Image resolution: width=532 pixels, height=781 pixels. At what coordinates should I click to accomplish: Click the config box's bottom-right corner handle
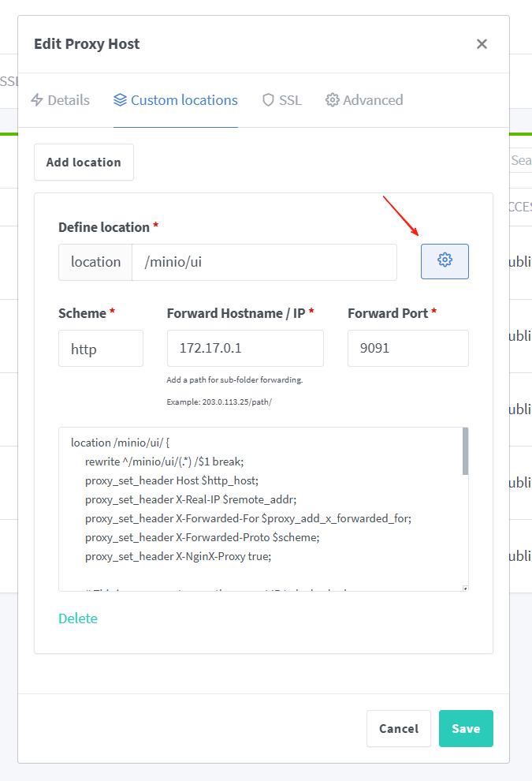point(465,588)
